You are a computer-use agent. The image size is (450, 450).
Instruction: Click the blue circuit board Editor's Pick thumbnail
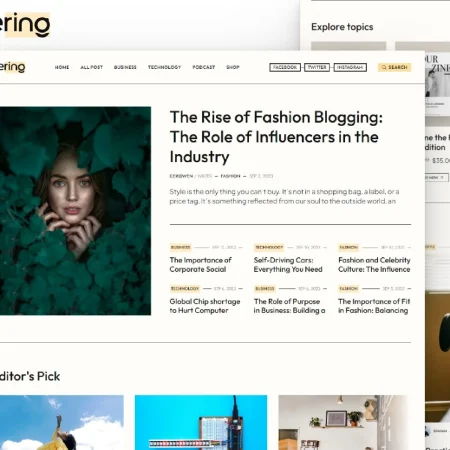pyautogui.click(x=201, y=423)
